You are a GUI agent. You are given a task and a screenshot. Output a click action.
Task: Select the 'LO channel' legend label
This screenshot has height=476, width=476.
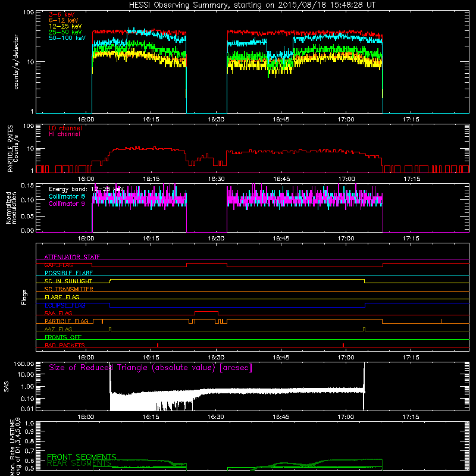pos(65,128)
